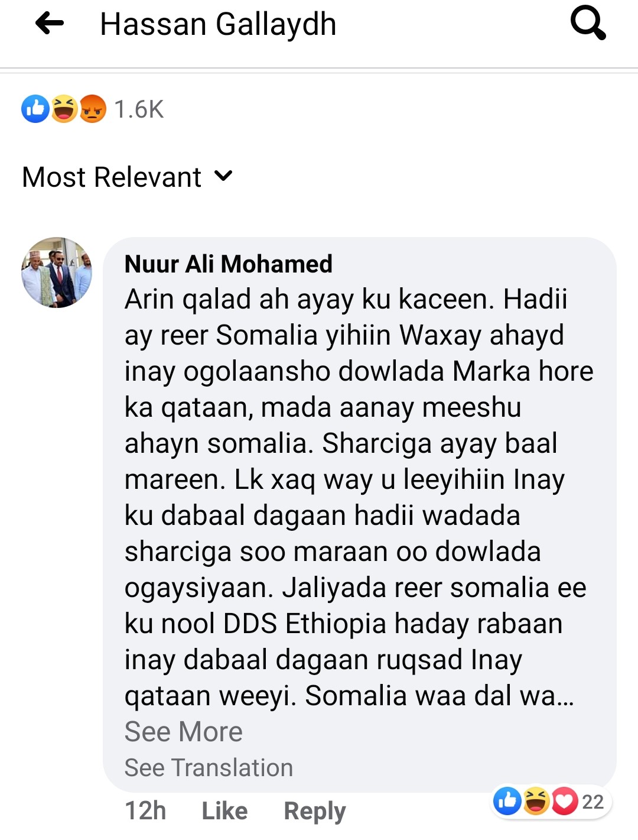The height and width of the screenshot is (840, 638).
Task: Tap the 12h comment timestamp
Action: [x=145, y=811]
